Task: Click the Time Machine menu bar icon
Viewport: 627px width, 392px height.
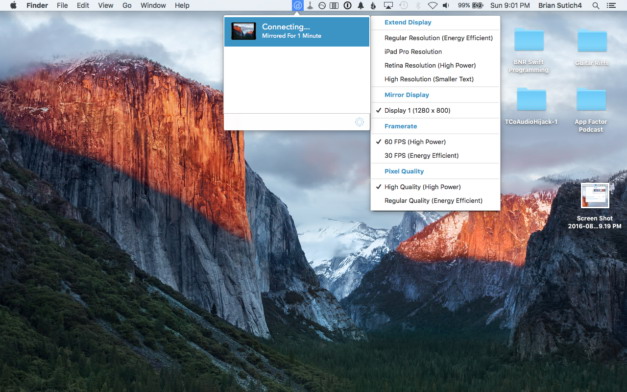Action: [x=403, y=6]
